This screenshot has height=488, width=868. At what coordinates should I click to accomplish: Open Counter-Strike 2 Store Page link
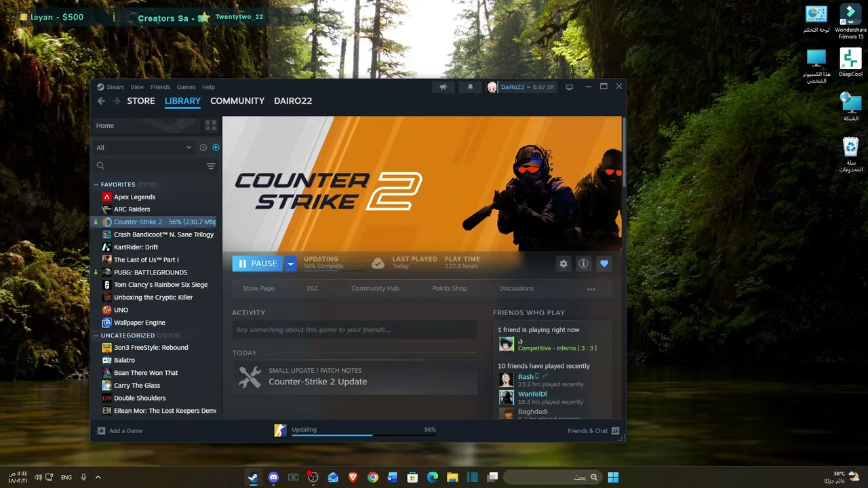258,289
